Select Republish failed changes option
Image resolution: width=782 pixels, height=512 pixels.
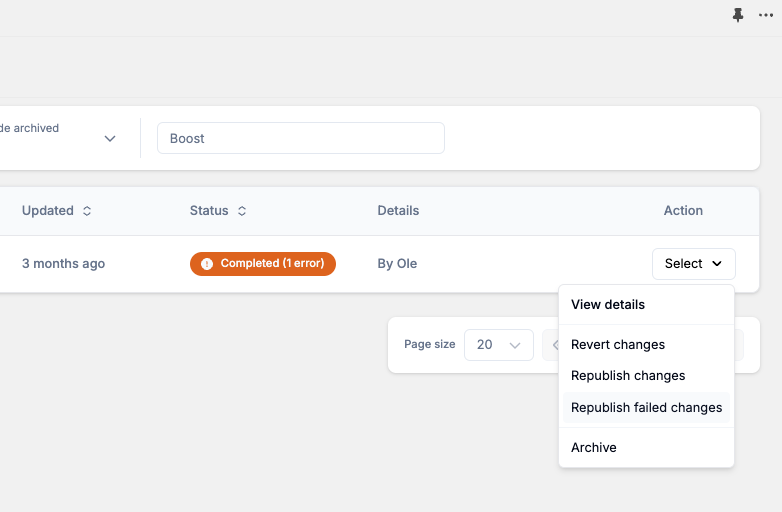pyautogui.click(x=646, y=408)
